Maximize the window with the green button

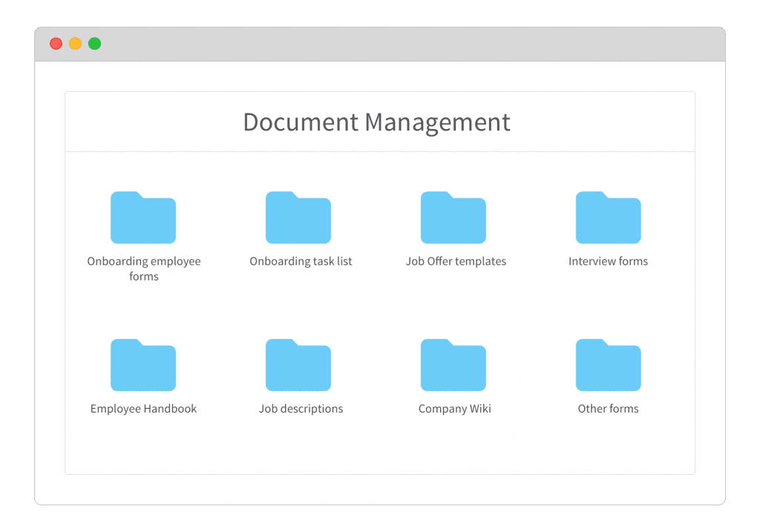pos(94,44)
